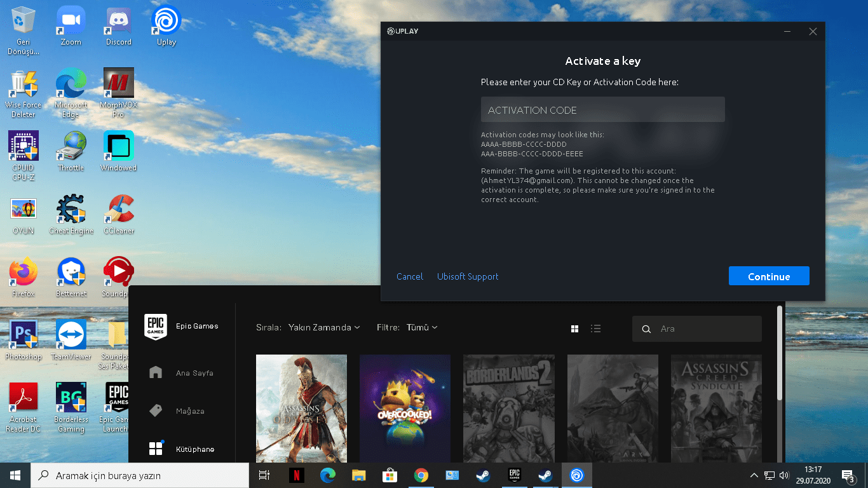
Task: Open Microsoft Store from the taskbar
Action: [390, 475]
